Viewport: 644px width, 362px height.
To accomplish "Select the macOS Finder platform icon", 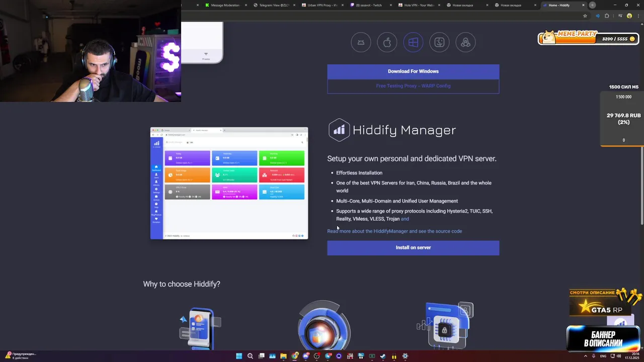I will pyautogui.click(x=439, y=42).
